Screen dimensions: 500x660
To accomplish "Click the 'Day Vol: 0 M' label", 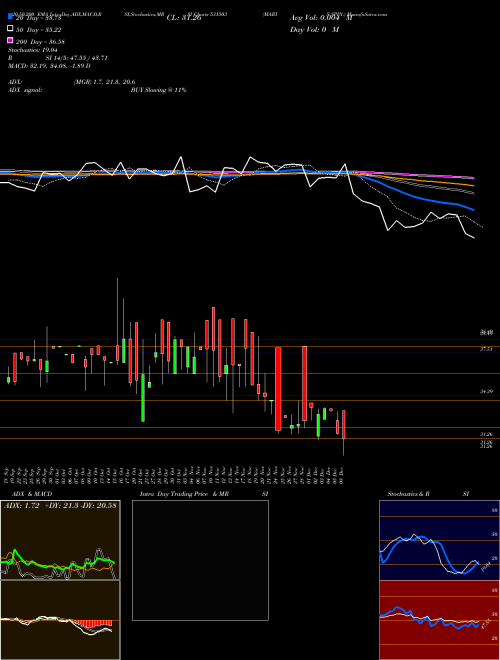I will point(314,29).
